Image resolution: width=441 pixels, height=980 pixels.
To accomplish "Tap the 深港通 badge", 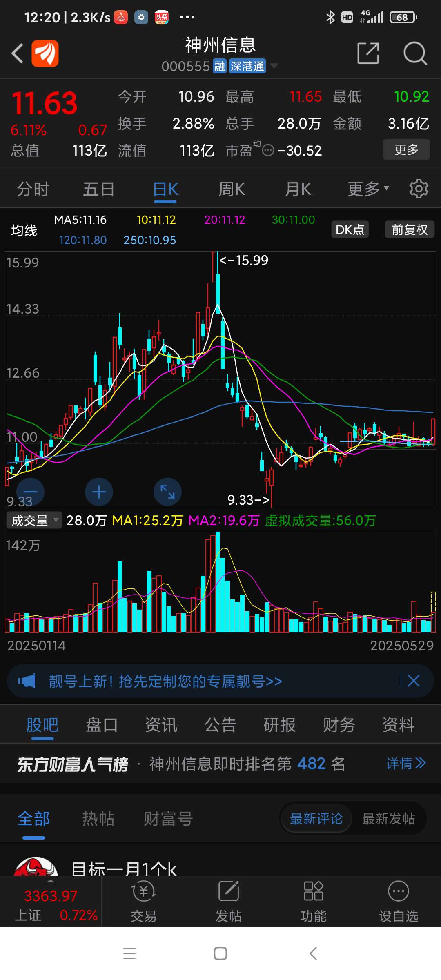I will click(x=247, y=66).
